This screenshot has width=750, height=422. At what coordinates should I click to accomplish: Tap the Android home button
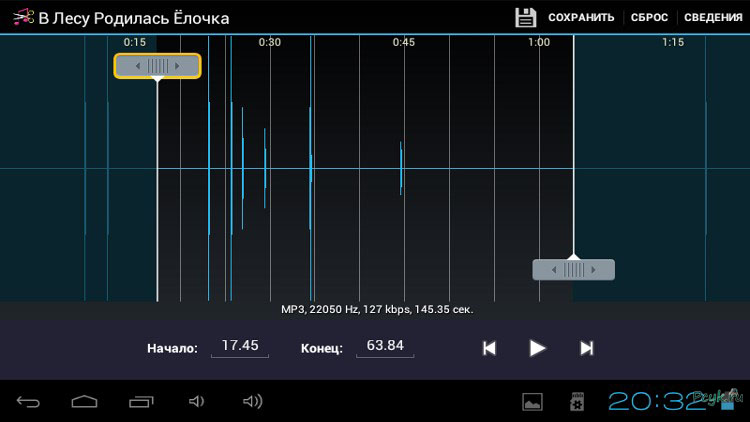85,402
